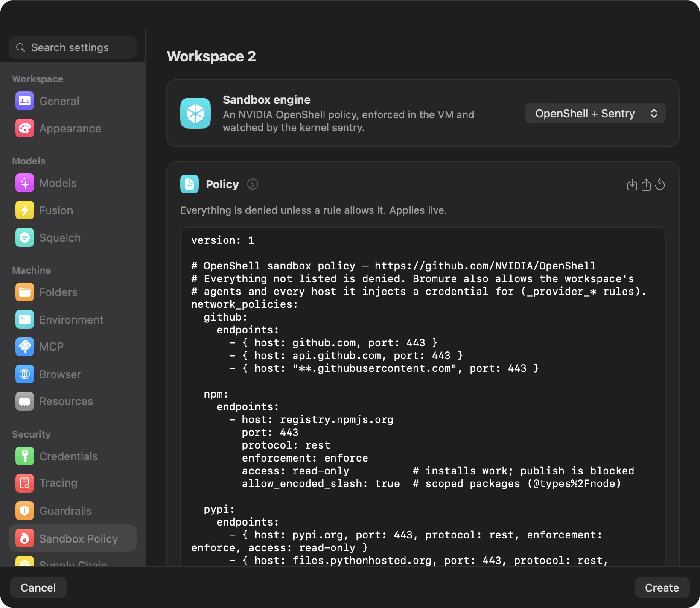Click the Squelch sidebar icon
Image resolution: width=700 pixels, height=608 pixels.
25,238
